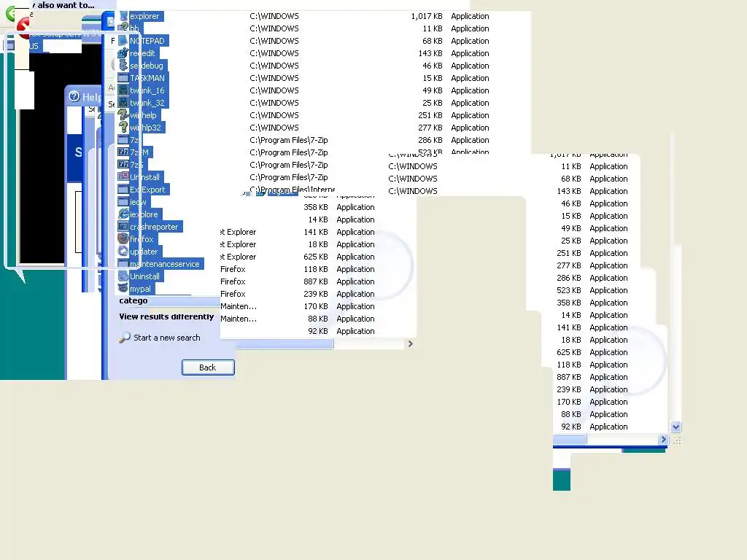Select the maintenanceservice file icon
Viewport: 747px width, 560px height.
coord(123,264)
